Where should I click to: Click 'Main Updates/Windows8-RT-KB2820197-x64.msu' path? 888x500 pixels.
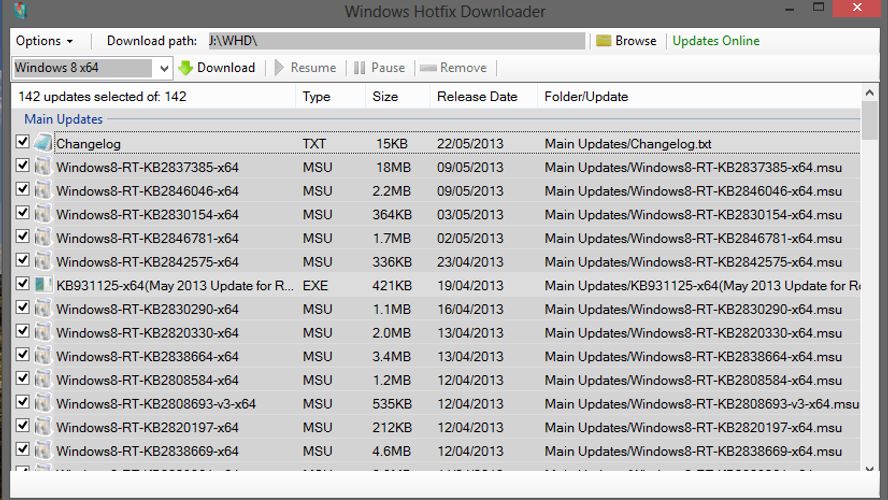point(693,428)
